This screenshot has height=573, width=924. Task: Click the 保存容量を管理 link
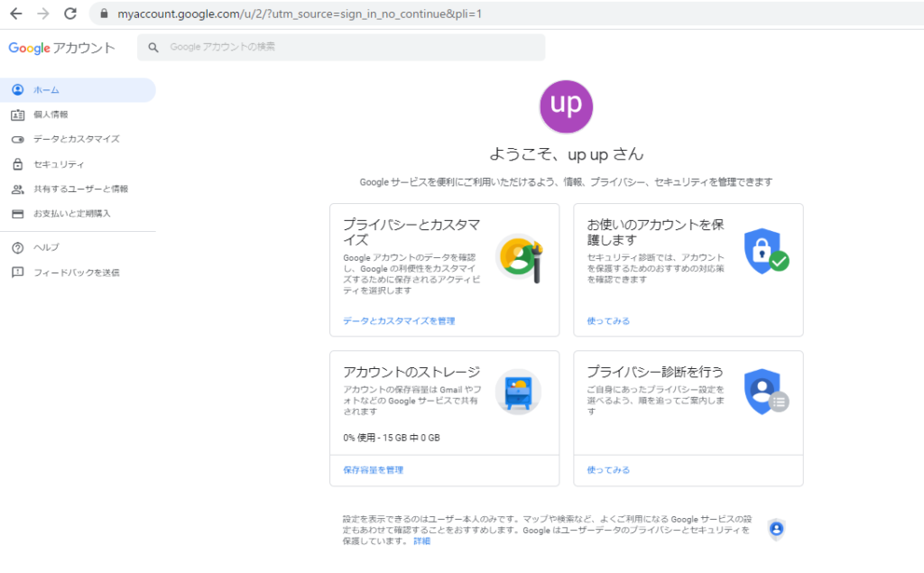coord(373,470)
